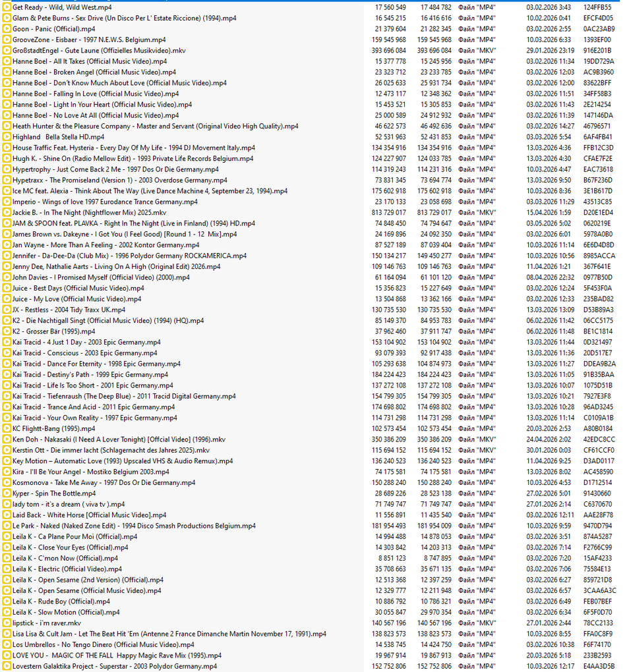Click the icon of Hanne Boel - Broken Angel
Viewport: 629px width, 672px height.
tap(7, 72)
